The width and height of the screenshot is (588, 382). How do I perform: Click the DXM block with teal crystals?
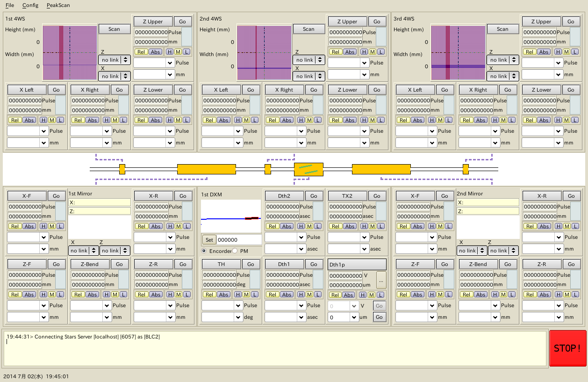click(308, 169)
